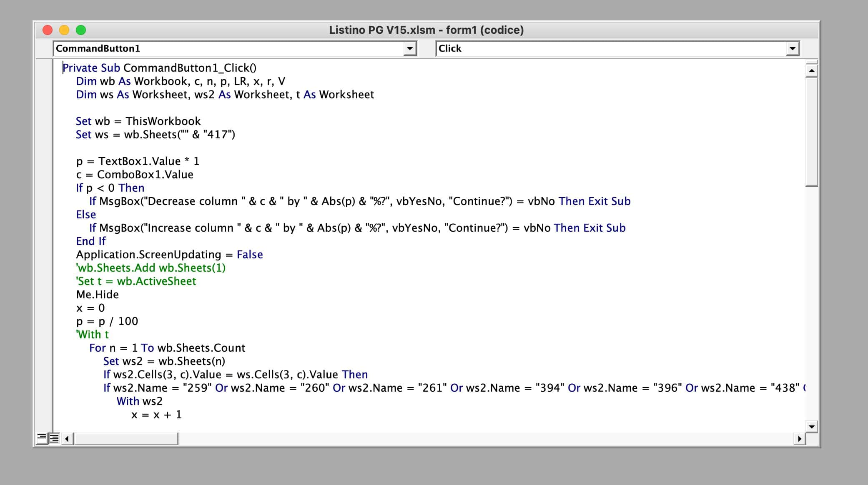This screenshot has width=868, height=485.
Task: Click the line "c = ComboBox1.Value"
Action: (135, 175)
